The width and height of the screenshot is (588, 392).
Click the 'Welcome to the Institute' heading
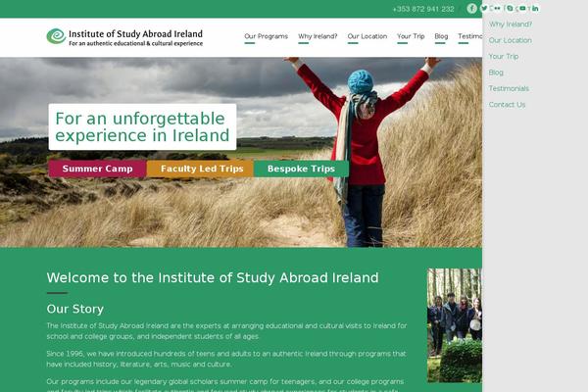pyautogui.click(x=213, y=277)
